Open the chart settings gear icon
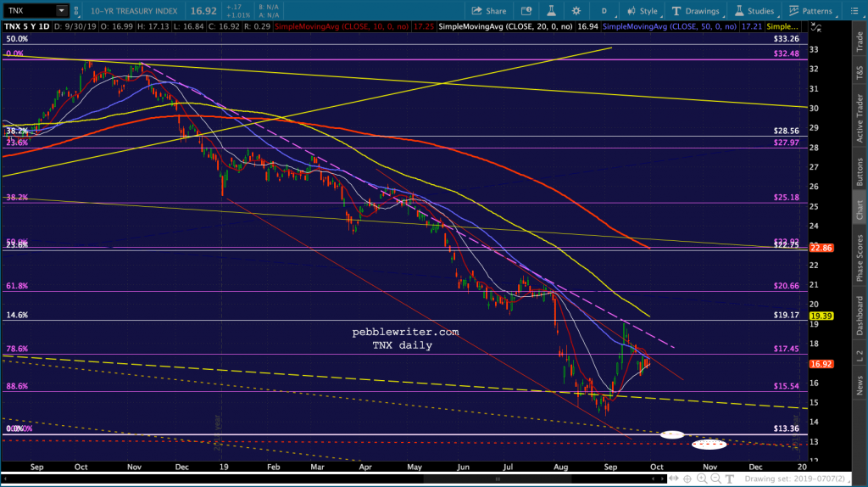868x487 pixels. [x=576, y=10]
